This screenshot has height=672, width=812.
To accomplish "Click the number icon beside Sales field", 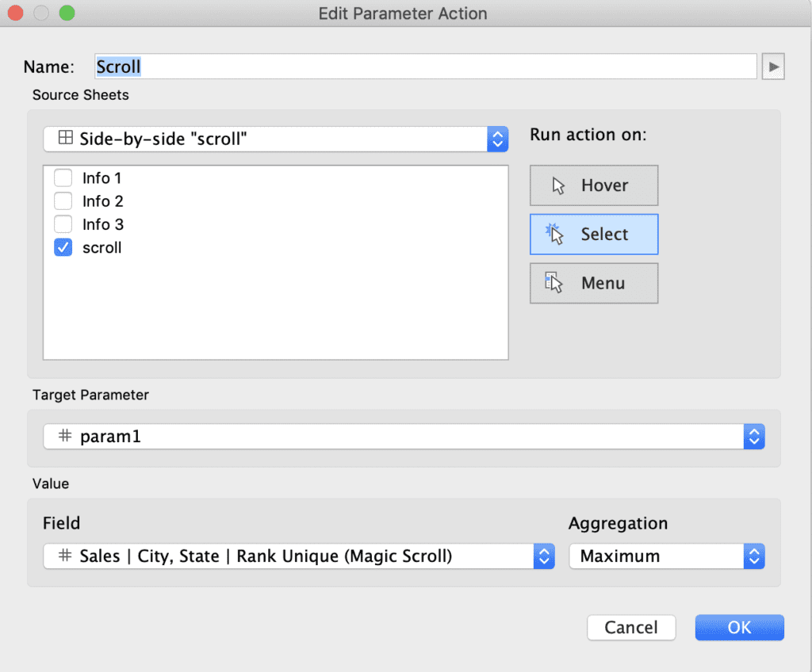I will point(65,556).
